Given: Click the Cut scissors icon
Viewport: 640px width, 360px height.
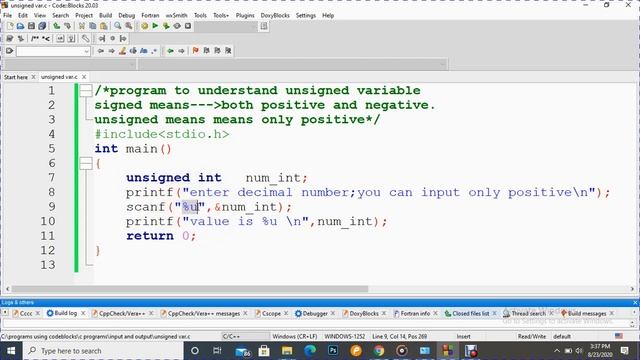Looking at the screenshot, I should (82, 26).
